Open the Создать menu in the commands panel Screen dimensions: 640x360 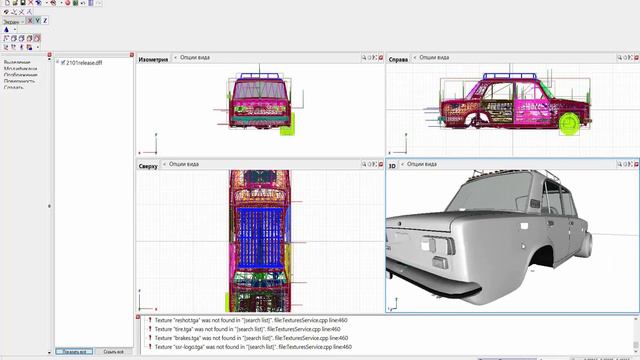tap(13, 87)
